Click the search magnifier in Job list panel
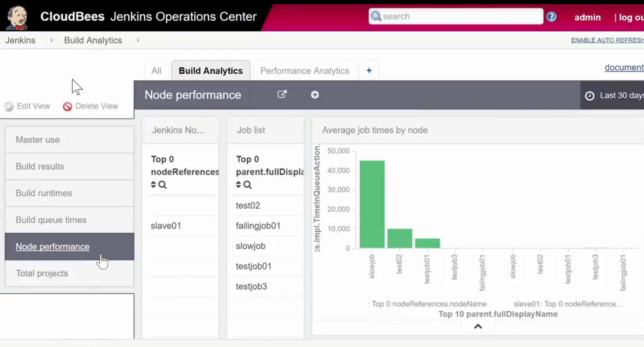The height and width of the screenshot is (347, 644). point(248,185)
